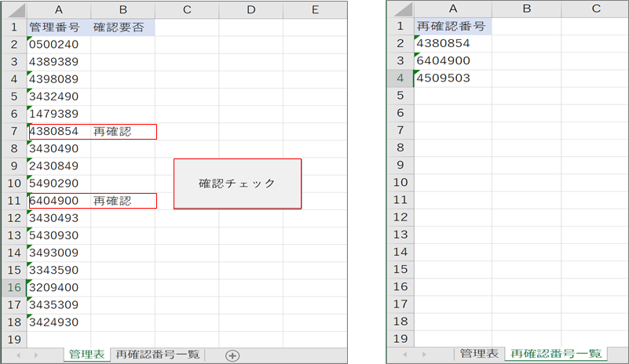The width and height of the screenshot is (629, 364).
Task: Select cell containing 3209400
Action: (x=59, y=287)
